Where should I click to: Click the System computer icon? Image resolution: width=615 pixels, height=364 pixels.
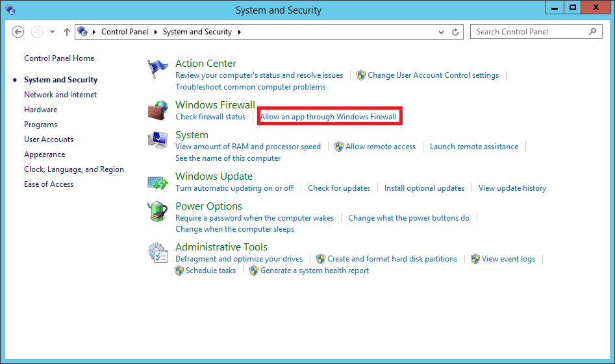coord(158,140)
